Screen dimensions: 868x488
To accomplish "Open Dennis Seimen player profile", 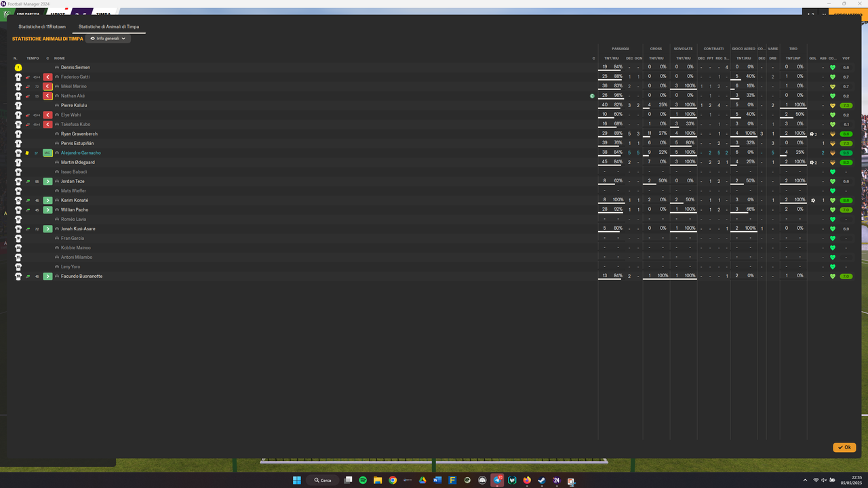I will [x=75, y=68].
